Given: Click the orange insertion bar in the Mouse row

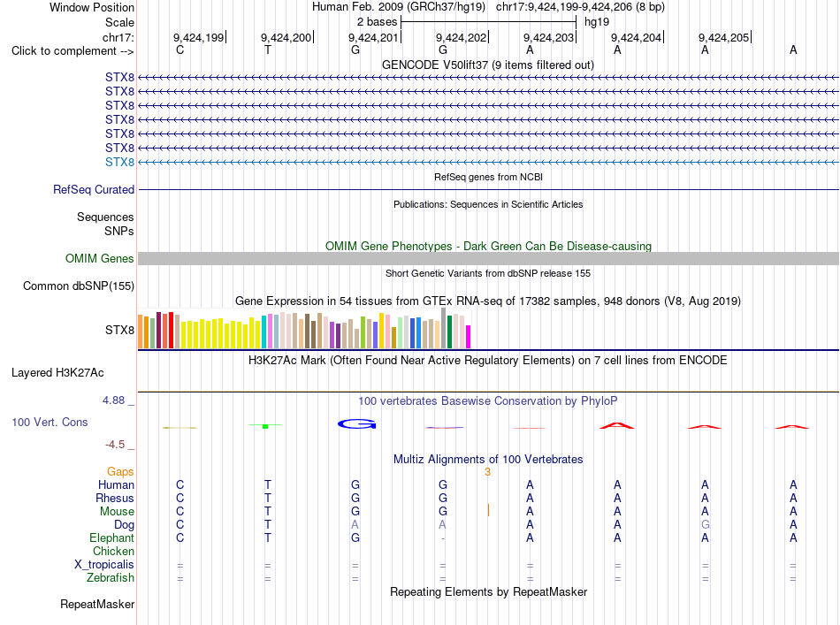Looking at the screenshot, I should point(488,510).
